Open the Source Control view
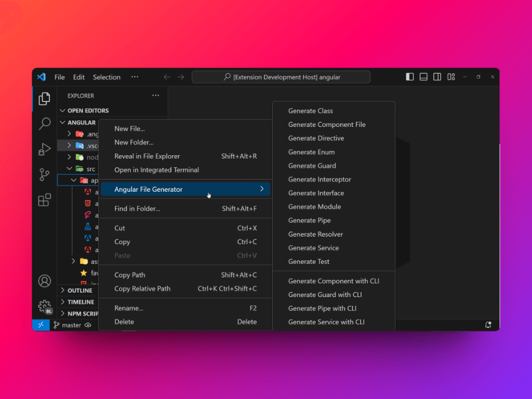The width and height of the screenshot is (532, 399). (44, 174)
